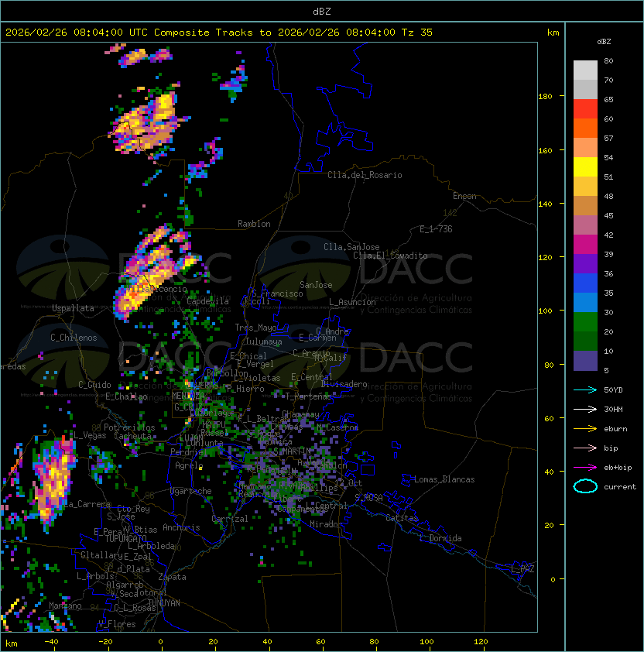Click the Uspallata place label

[x=73, y=308]
